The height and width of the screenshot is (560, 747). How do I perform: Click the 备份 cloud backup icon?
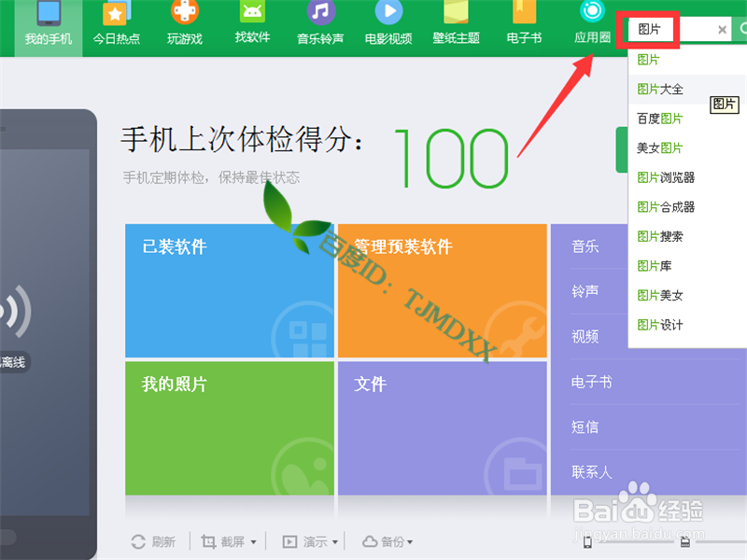[370, 539]
